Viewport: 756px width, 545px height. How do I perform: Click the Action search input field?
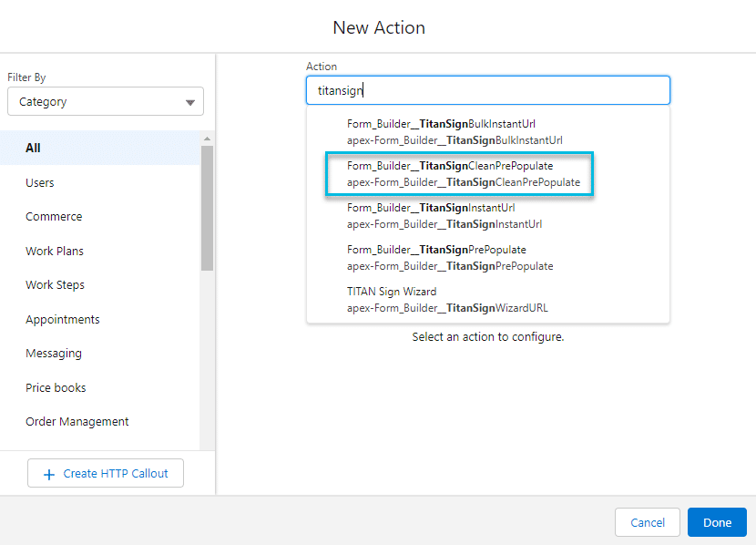(488, 89)
